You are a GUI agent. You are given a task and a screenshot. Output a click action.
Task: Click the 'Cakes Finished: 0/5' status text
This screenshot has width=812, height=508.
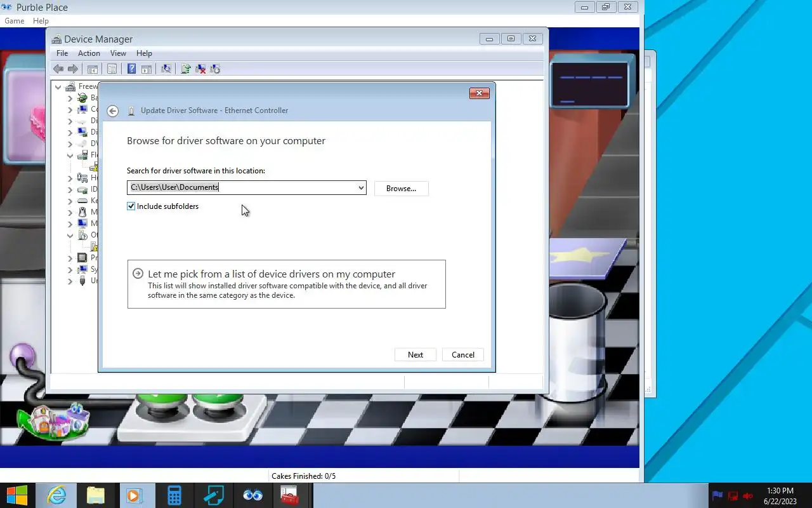pyautogui.click(x=303, y=476)
